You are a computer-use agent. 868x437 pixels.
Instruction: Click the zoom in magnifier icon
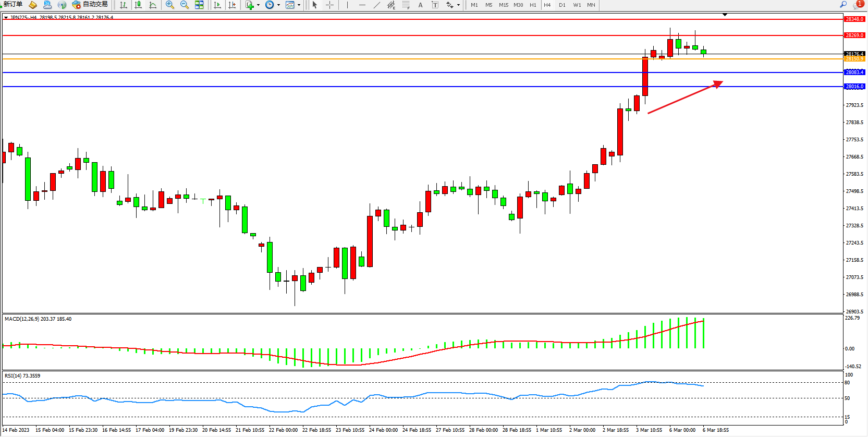point(169,5)
